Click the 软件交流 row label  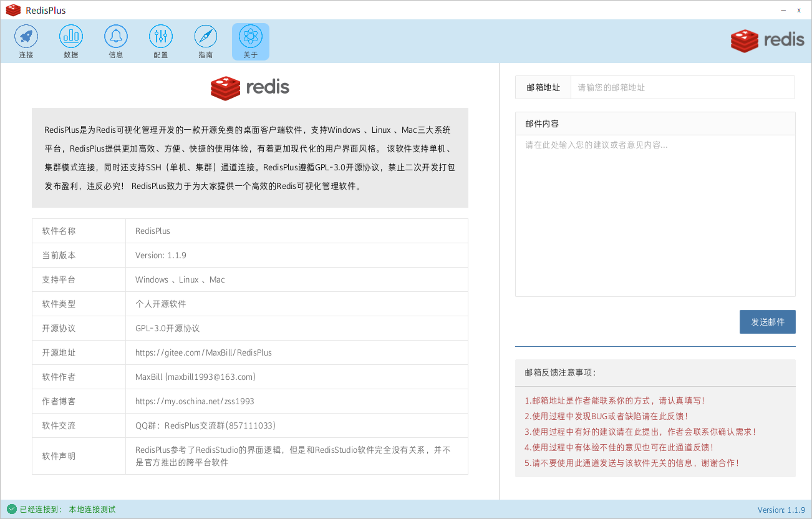click(x=59, y=425)
